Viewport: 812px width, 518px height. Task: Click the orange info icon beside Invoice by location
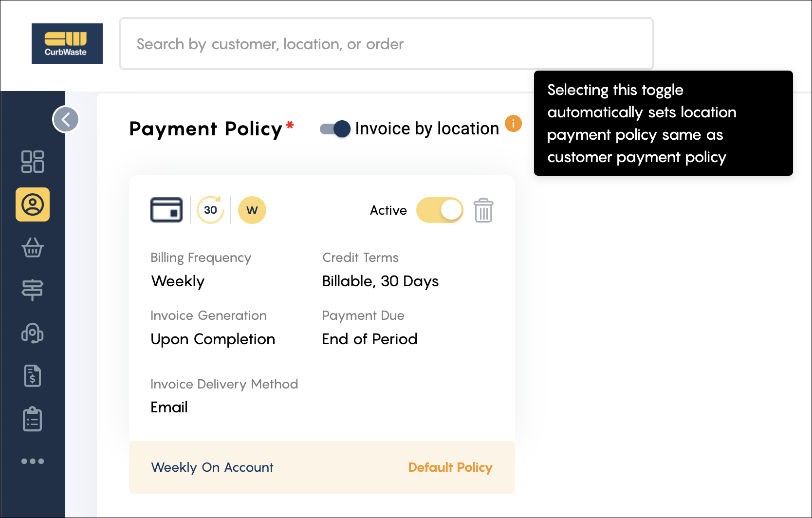[x=513, y=124]
